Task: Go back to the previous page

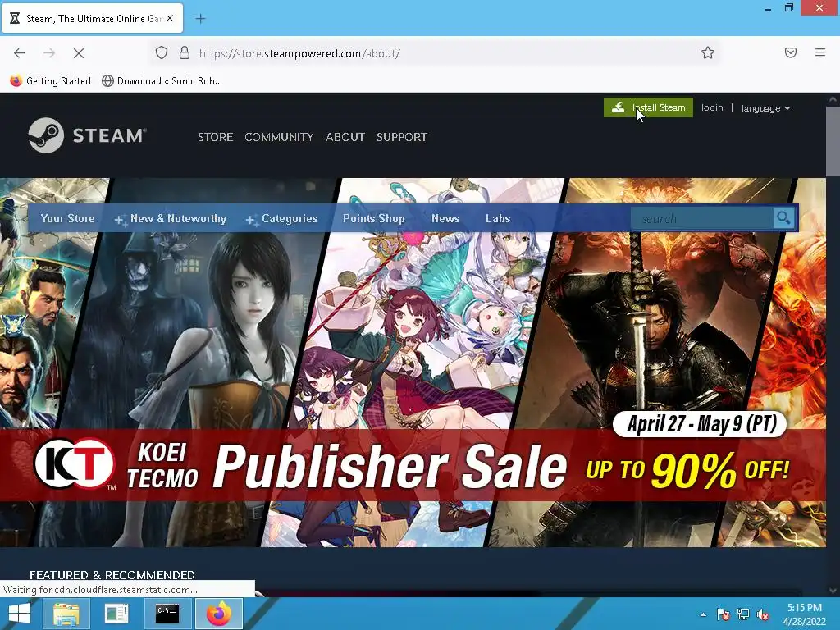Action: [x=20, y=53]
